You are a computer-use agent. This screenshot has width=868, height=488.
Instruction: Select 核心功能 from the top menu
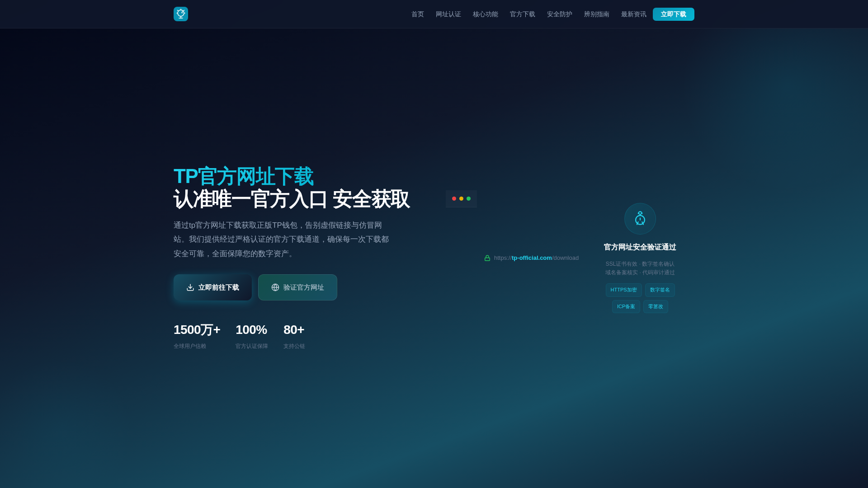point(486,14)
